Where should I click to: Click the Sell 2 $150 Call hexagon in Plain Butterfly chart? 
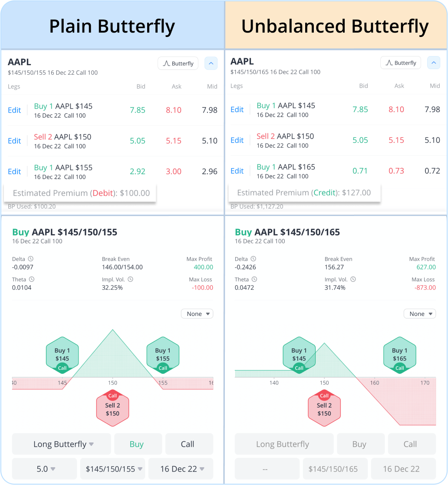pos(112,408)
